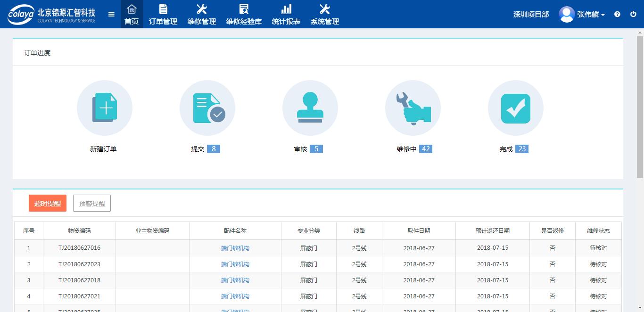This screenshot has width=644, height=312.
Task: Click the 维修中 wrench-hand icon
Action: tap(413, 108)
